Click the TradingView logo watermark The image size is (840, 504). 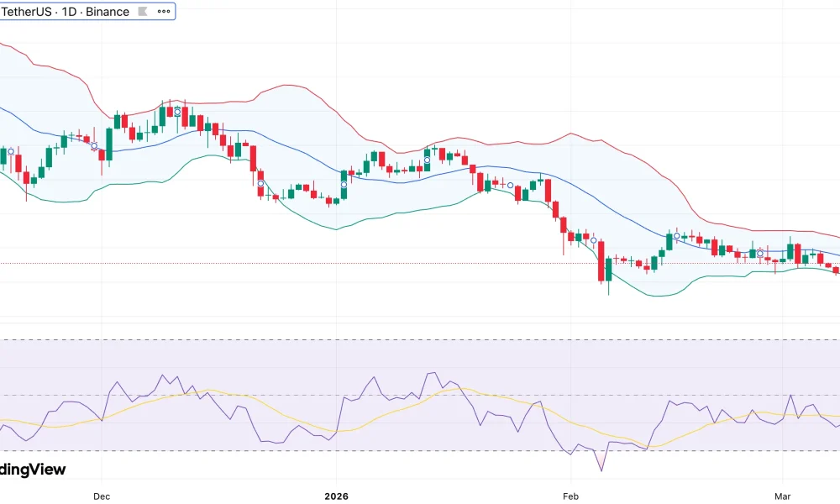34,469
